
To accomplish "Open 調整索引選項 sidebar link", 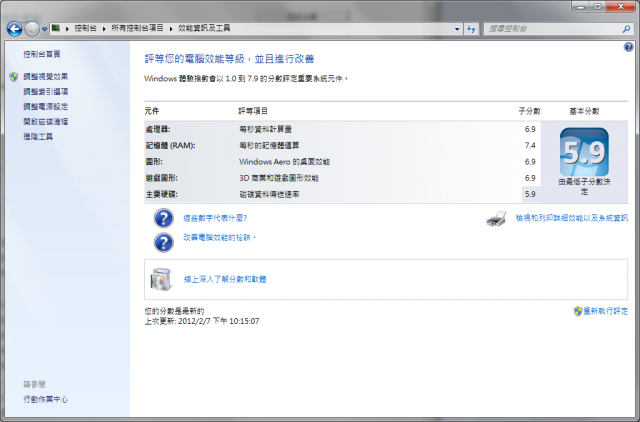I will [x=45, y=91].
